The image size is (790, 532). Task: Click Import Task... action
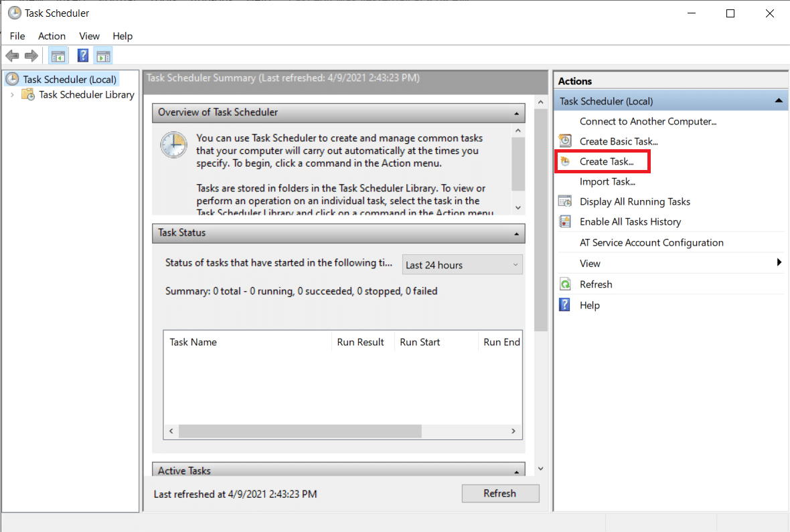click(x=608, y=182)
